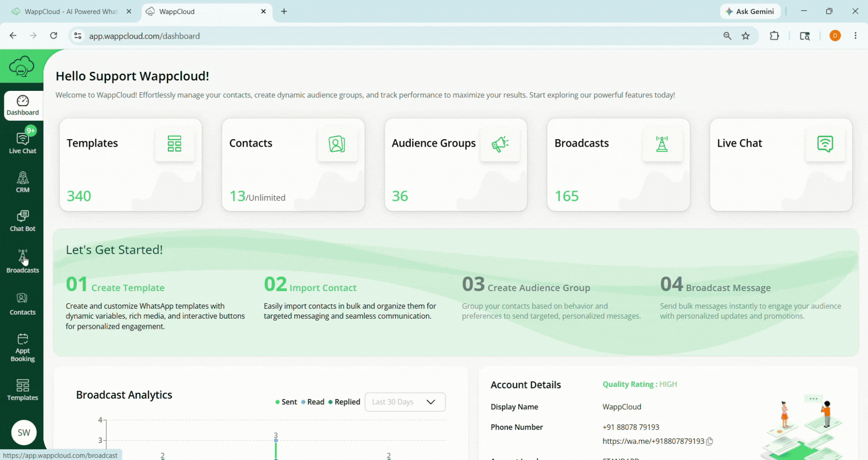Open the Chrome profile D avatar

coord(835,36)
